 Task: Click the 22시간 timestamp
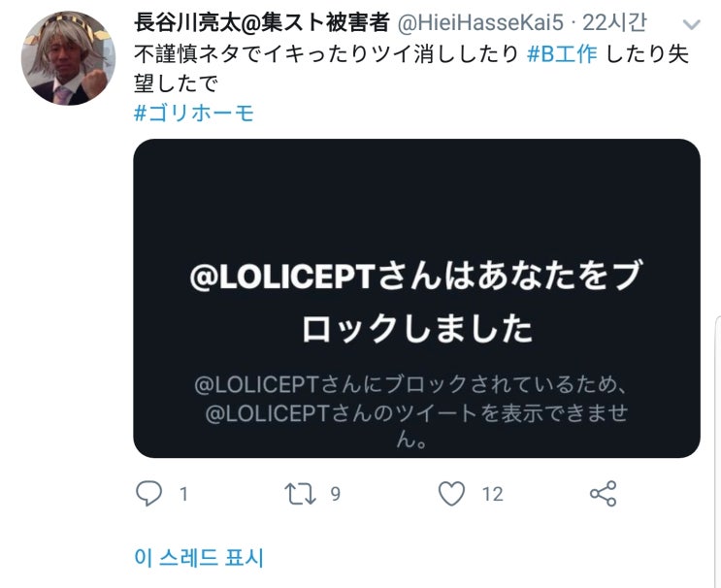coord(615,23)
